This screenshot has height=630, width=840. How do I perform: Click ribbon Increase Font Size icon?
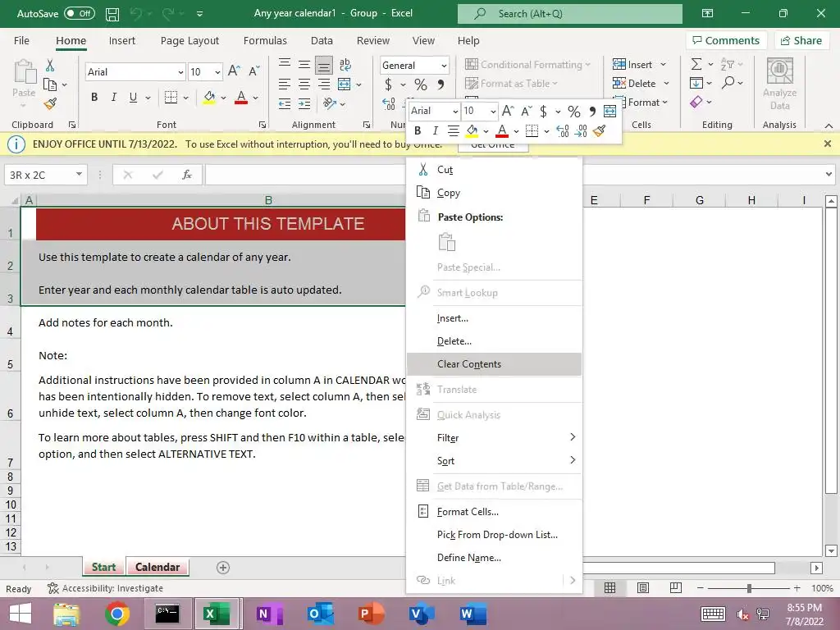[x=234, y=71]
